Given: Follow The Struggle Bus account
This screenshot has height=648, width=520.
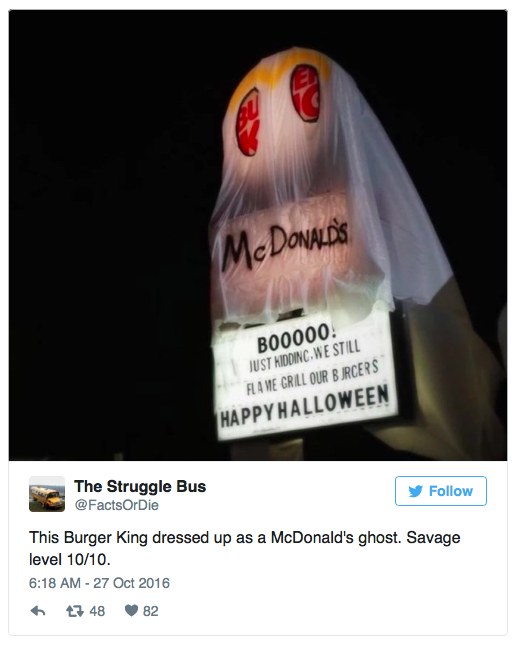Looking at the screenshot, I should click(x=441, y=491).
